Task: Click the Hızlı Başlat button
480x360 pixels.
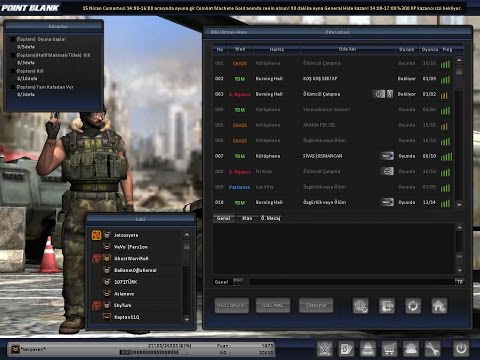Action: pos(232,305)
